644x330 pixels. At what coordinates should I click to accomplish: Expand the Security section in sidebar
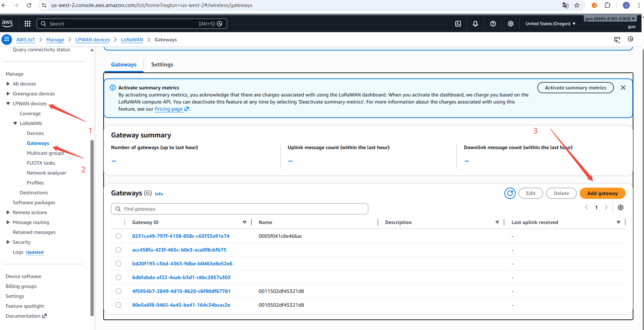(x=8, y=242)
